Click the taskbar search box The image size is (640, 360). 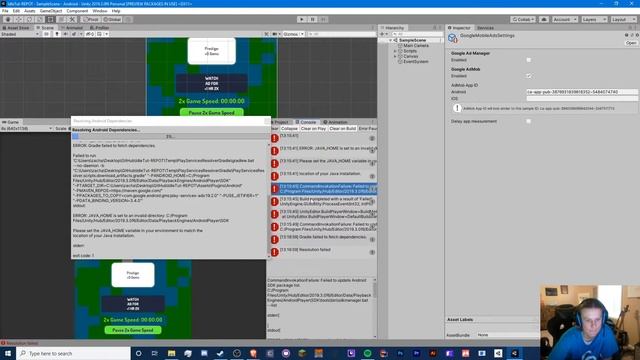(73, 353)
